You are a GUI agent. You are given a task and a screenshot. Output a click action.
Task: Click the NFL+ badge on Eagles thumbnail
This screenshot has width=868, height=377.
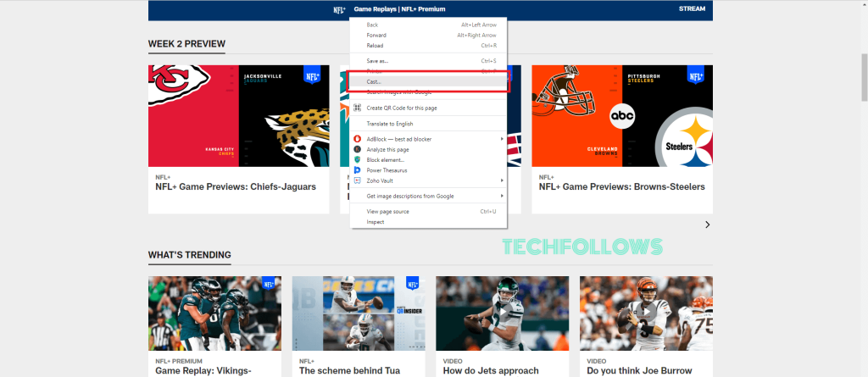point(269,284)
